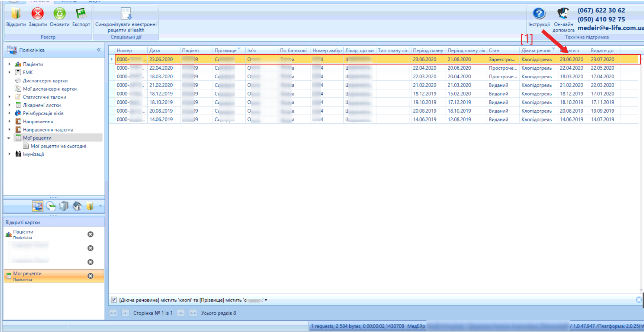This screenshot has height=332, width=644.
Task: Expand the Направлення tree node
Action: (9, 121)
